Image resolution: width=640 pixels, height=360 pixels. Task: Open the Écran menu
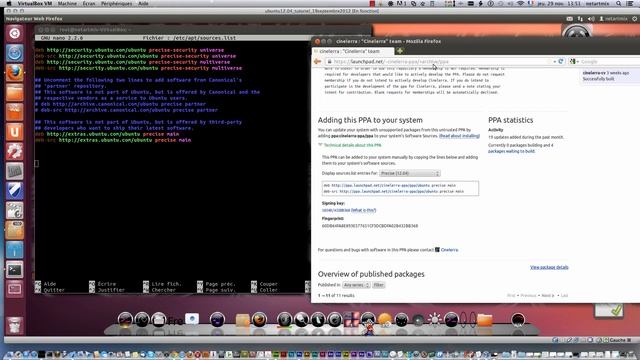point(89,4)
